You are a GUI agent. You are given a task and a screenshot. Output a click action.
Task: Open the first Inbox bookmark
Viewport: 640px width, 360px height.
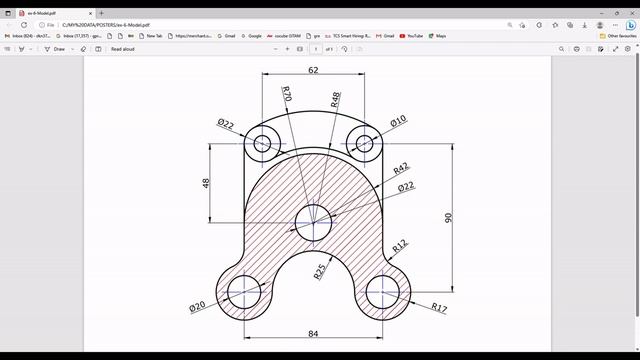(27, 36)
